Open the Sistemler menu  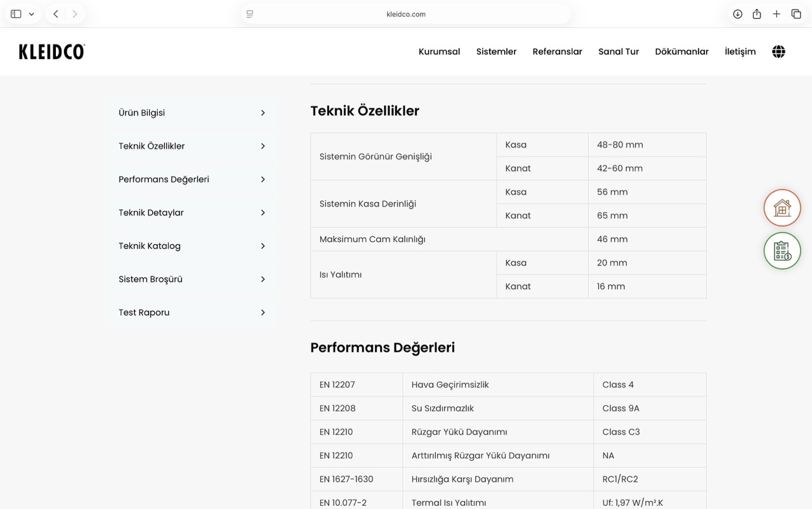[x=496, y=52]
